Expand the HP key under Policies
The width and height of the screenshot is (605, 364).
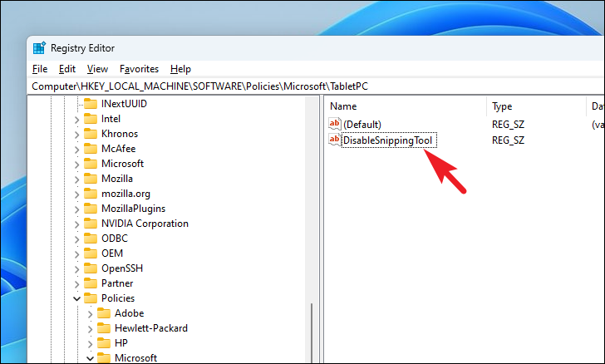pos(90,344)
